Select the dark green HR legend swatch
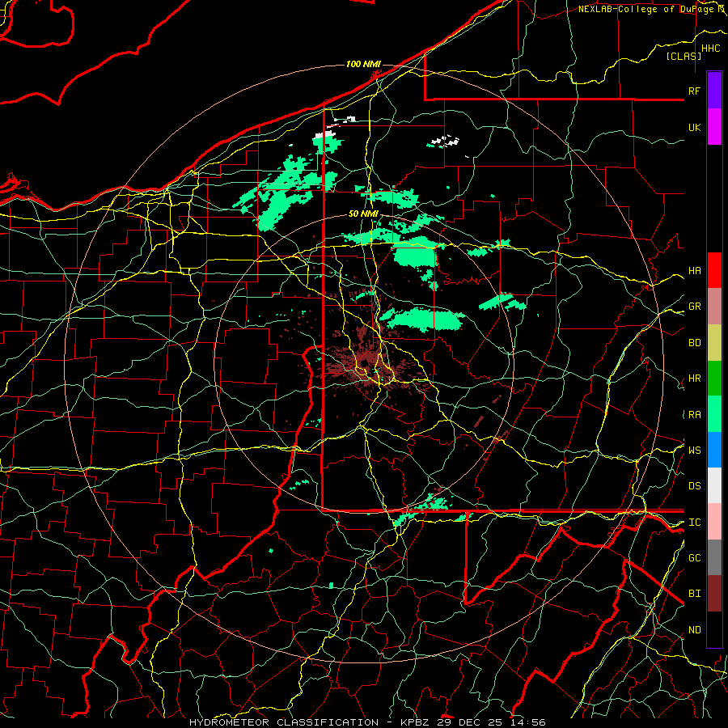 point(714,379)
